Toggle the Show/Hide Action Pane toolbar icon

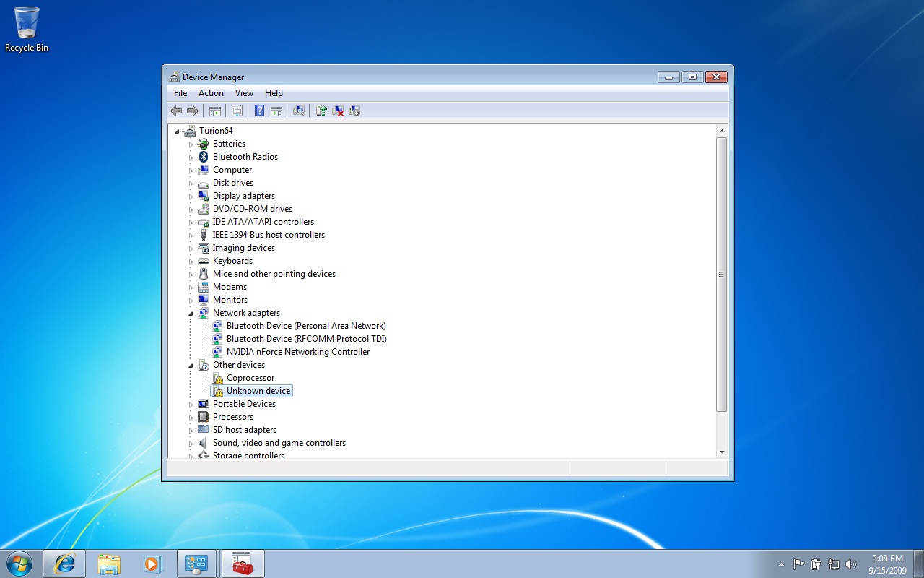point(276,111)
